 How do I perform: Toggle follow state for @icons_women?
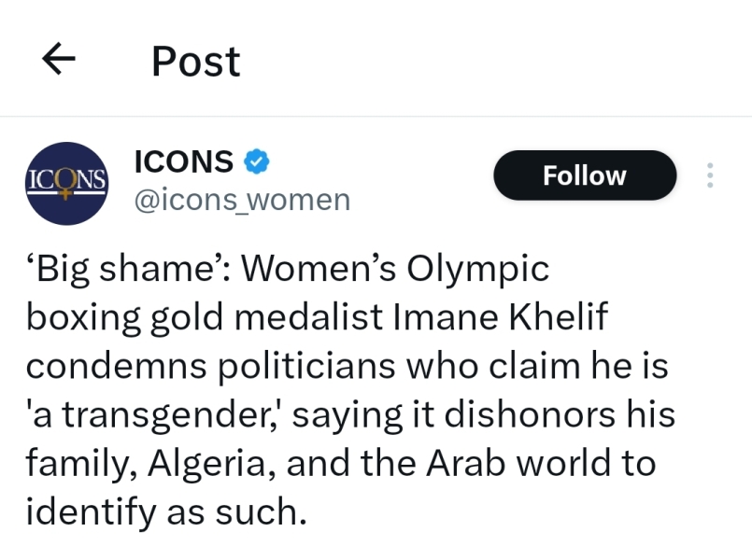(584, 175)
